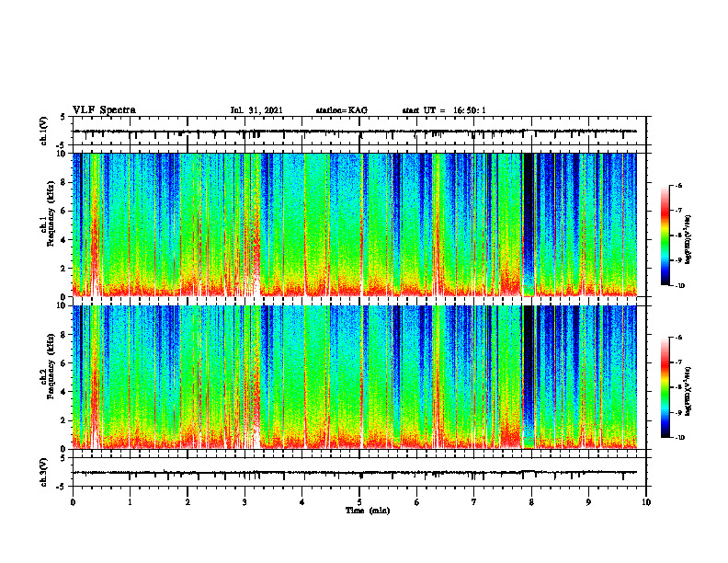Screen dimensions: 728x563
Task: Click the "5" voltage tick of the ch.1(V) panel
Action: [x=63, y=117]
